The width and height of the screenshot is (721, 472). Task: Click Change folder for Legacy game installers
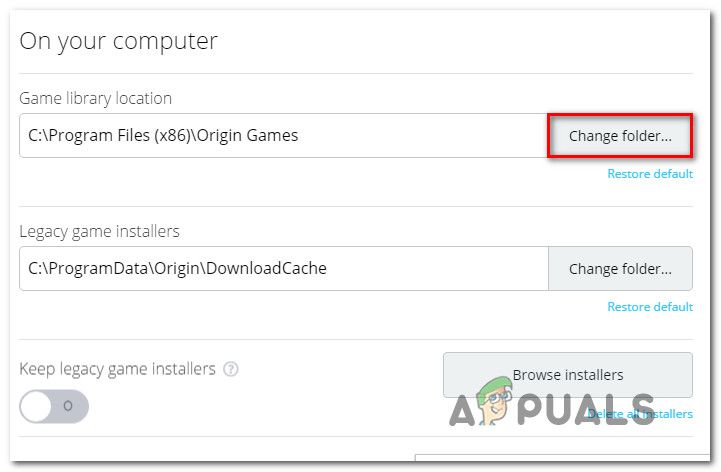tap(620, 269)
